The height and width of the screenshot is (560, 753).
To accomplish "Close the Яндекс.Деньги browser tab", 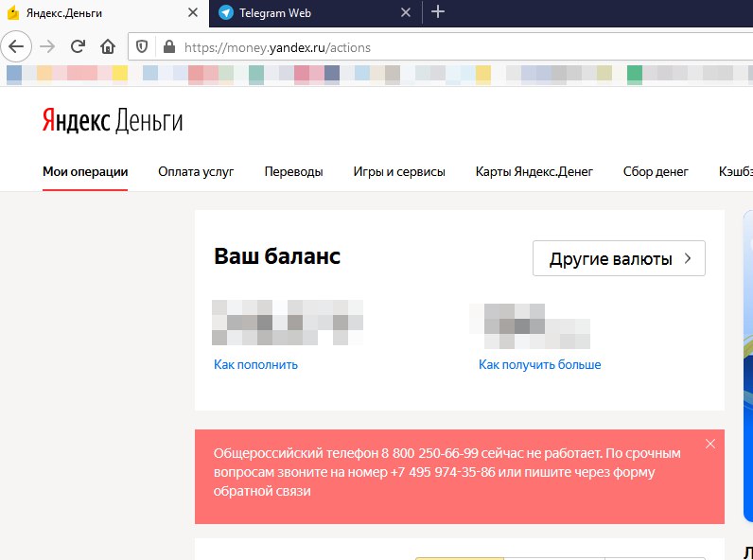I will (x=193, y=12).
